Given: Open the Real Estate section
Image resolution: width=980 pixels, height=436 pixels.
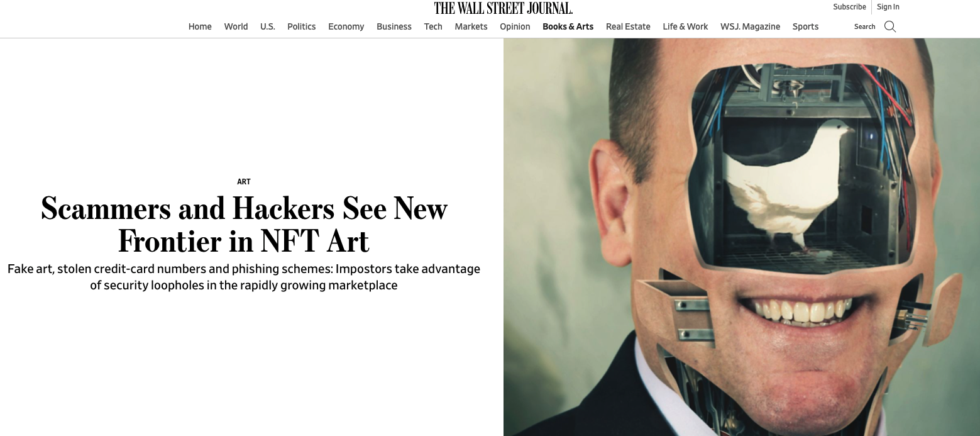Looking at the screenshot, I should pyautogui.click(x=628, y=26).
